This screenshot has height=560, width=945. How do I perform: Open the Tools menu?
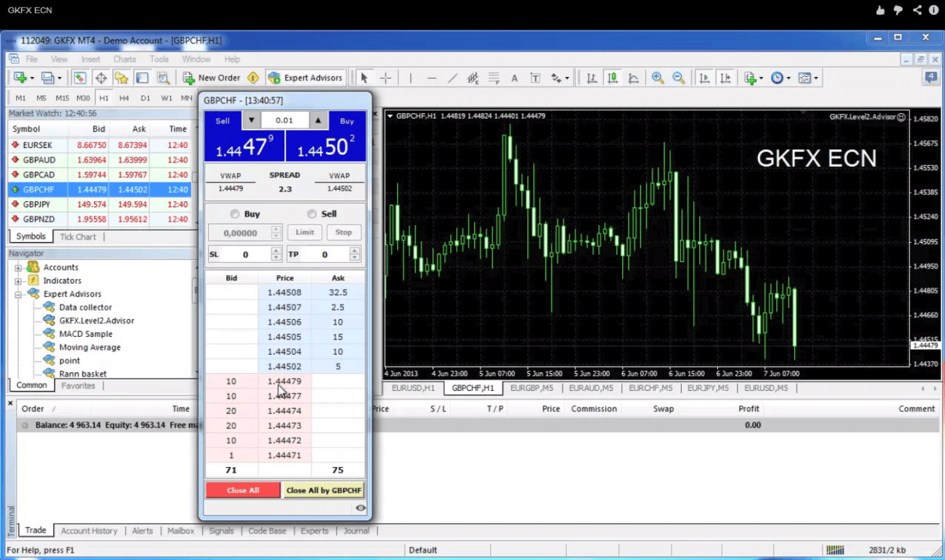pos(159,59)
